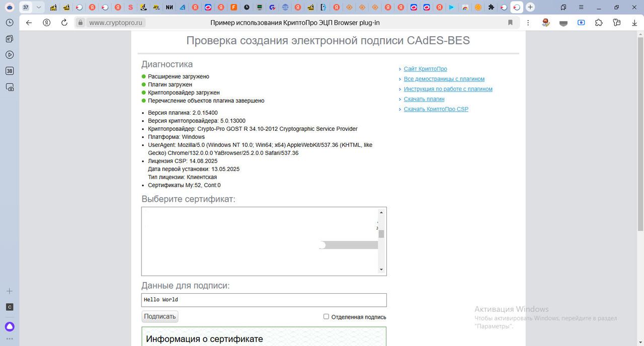The width and height of the screenshot is (644, 346).
Task: Click the Подписать button
Action: coord(160,316)
